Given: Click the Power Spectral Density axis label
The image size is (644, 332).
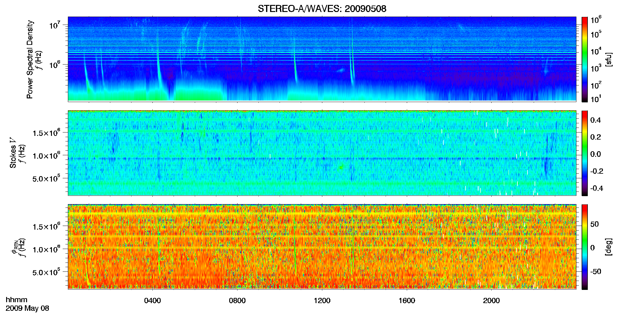Looking at the screenshot, I should (x=30, y=59).
